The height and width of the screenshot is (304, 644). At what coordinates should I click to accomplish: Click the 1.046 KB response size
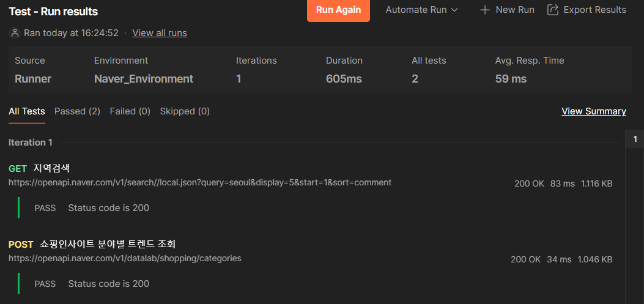tap(594, 259)
